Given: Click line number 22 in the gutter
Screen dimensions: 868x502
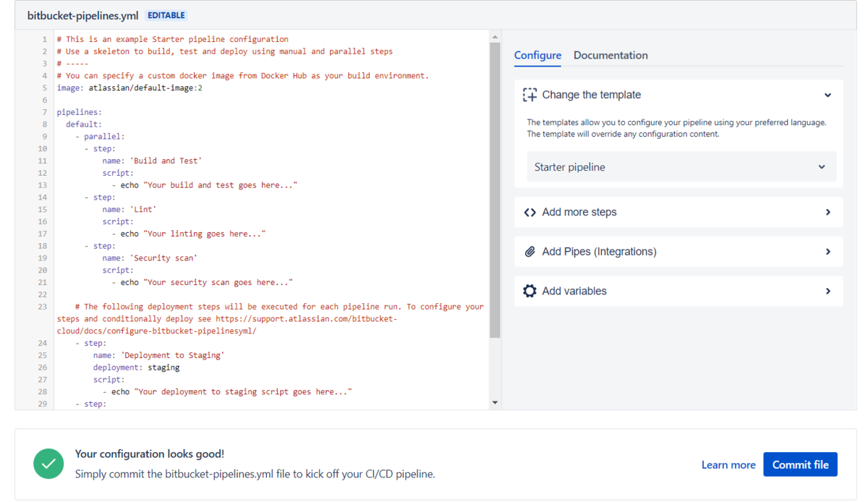Looking at the screenshot, I should coord(42,294).
